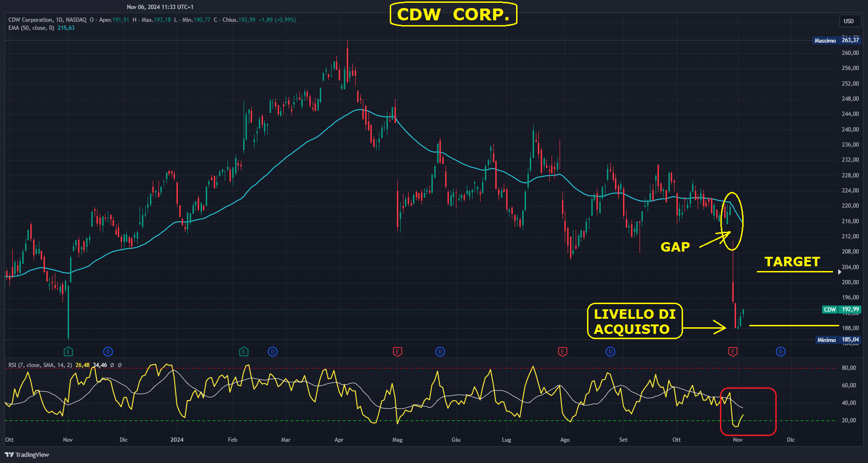
Task: Select the EMA (50, close, 0) indicator legend
Action: tap(31, 28)
